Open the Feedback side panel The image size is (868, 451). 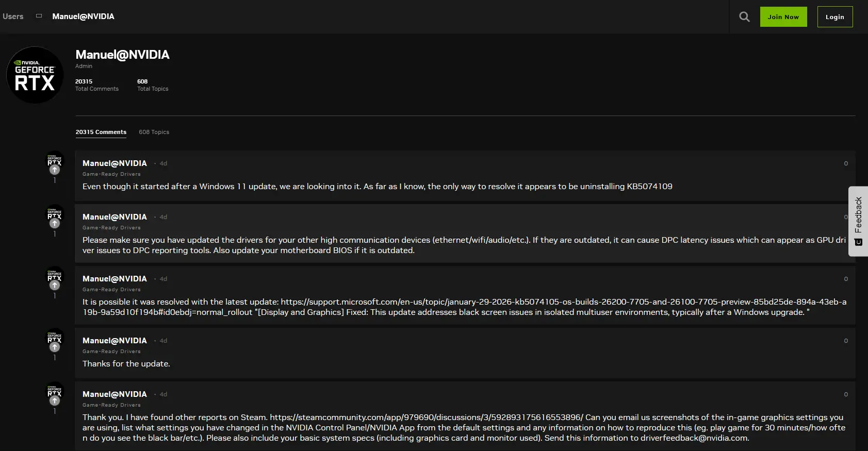coord(858,215)
